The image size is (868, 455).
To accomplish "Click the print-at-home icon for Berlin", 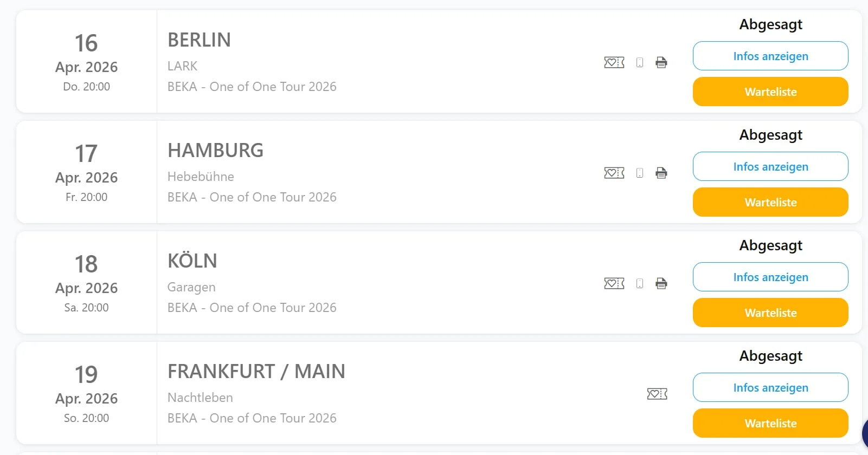I will (x=661, y=62).
